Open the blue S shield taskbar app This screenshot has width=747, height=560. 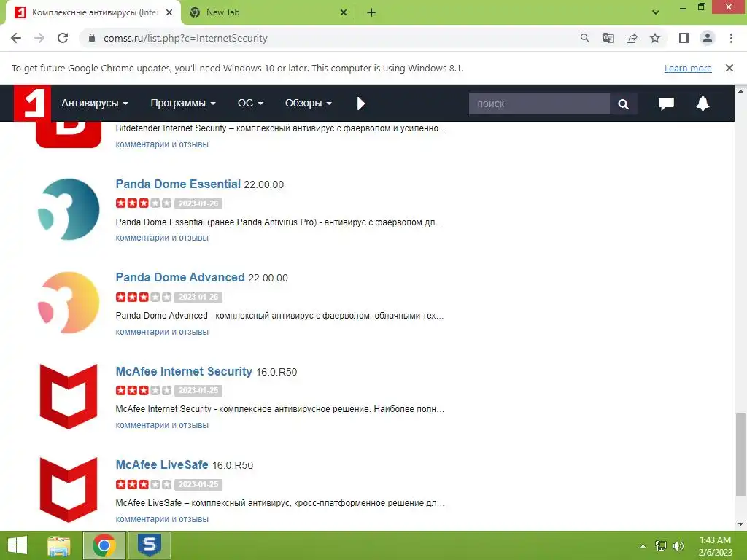pyautogui.click(x=149, y=545)
